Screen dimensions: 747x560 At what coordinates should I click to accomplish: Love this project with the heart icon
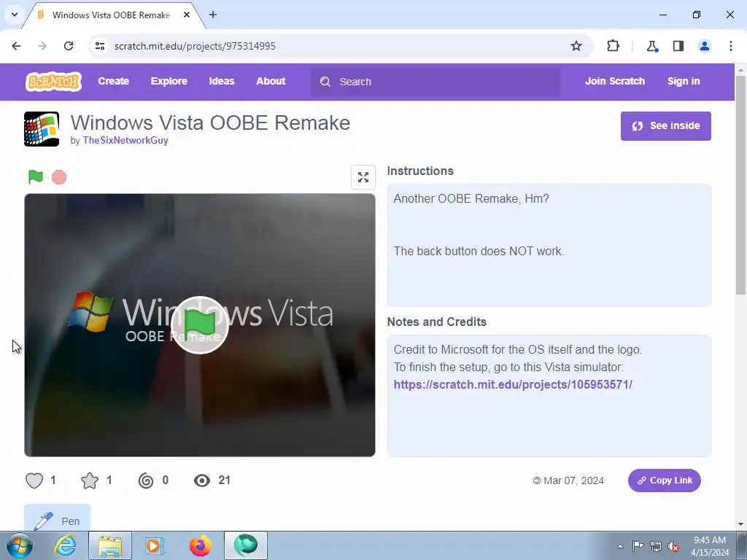34,481
